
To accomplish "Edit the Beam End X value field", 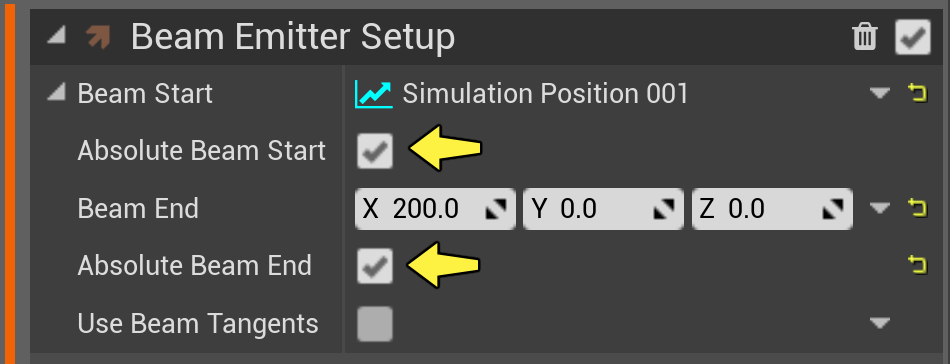I will 435,209.
